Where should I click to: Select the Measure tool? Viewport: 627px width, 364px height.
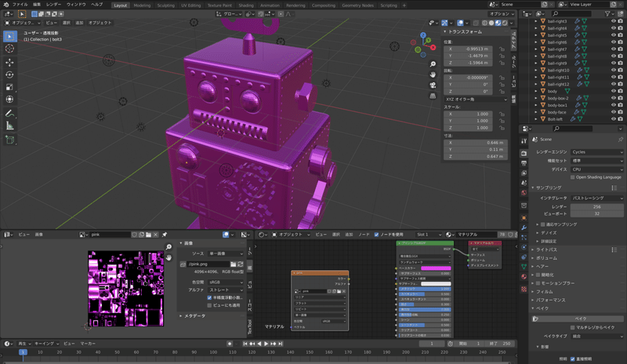pos(9,126)
